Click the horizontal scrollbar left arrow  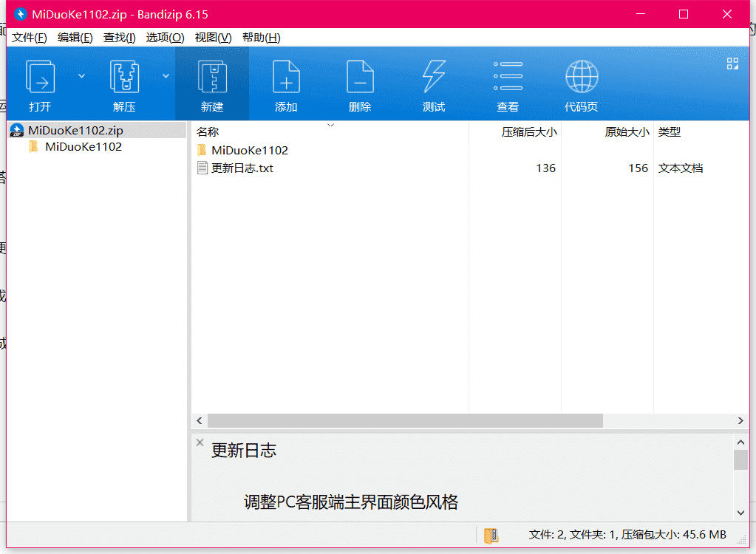point(200,420)
